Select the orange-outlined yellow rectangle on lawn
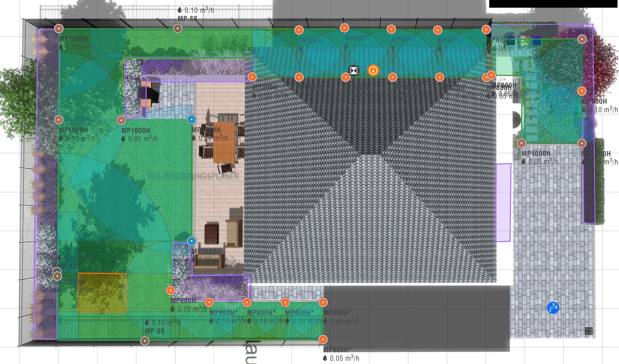This screenshot has width=619, height=364. click(102, 293)
